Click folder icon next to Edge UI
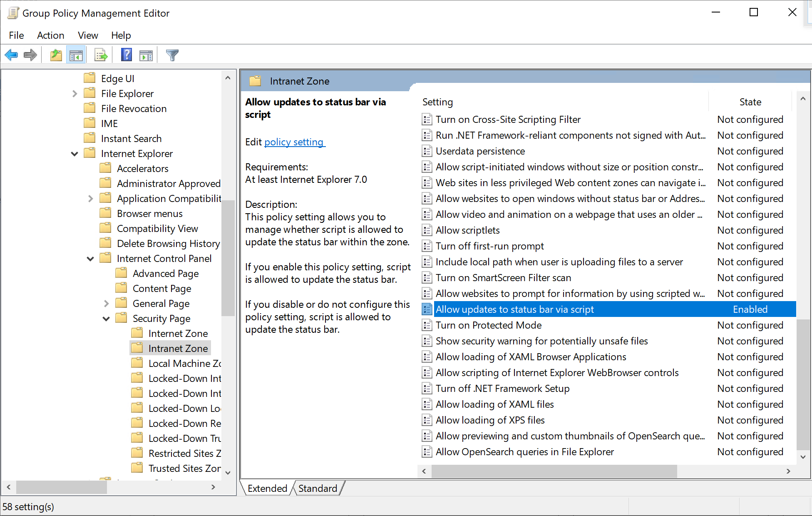812x516 pixels. pyautogui.click(x=89, y=78)
